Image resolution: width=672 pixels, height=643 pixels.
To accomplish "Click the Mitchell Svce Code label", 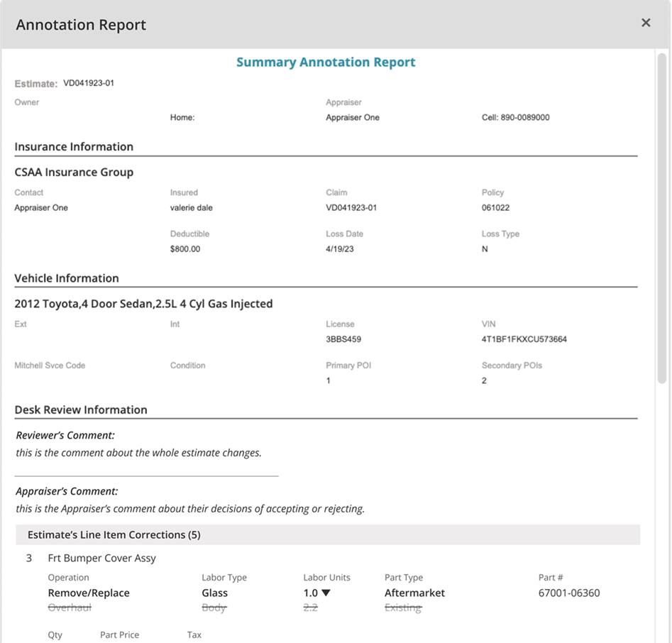I will coord(50,366).
